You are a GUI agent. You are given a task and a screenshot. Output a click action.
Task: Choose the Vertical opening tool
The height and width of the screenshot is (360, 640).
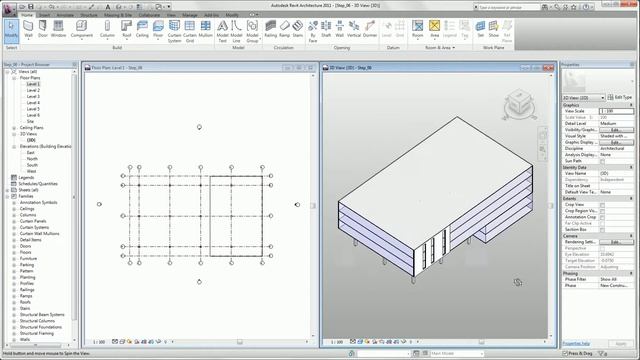tap(354, 30)
